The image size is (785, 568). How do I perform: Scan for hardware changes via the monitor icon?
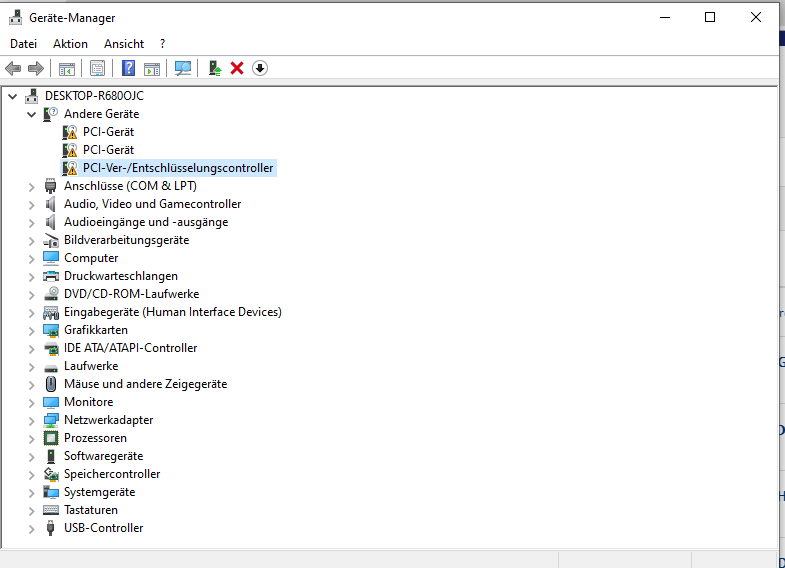click(183, 68)
